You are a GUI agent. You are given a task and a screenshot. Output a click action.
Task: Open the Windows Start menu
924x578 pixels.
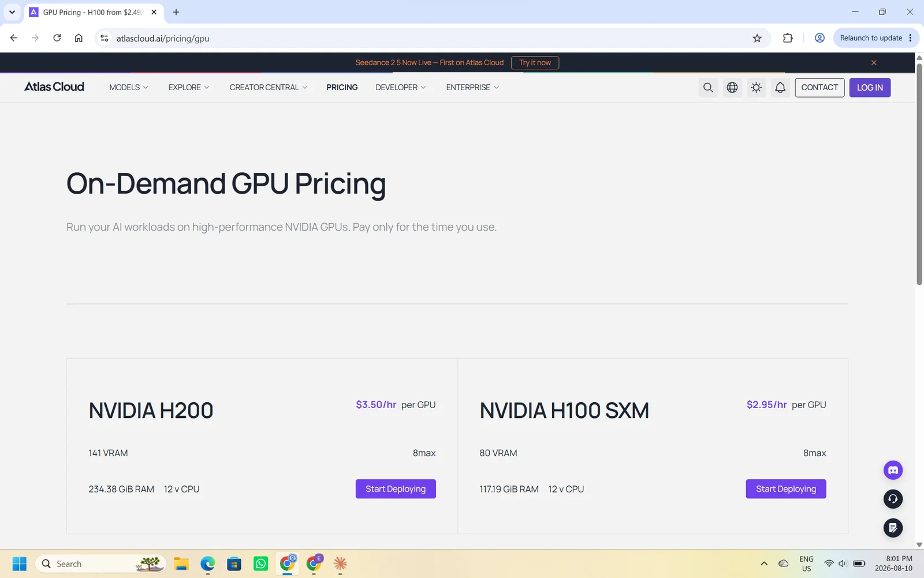tap(19, 564)
